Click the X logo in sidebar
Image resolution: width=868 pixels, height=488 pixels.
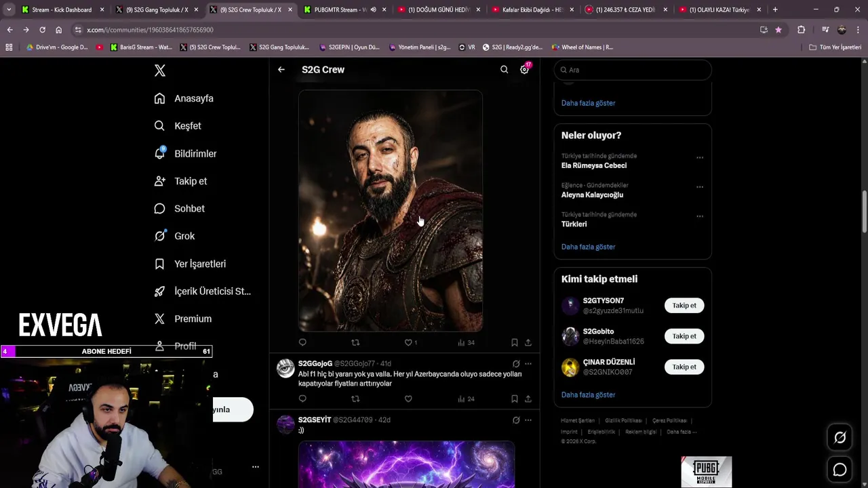pyautogui.click(x=159, y=70)
